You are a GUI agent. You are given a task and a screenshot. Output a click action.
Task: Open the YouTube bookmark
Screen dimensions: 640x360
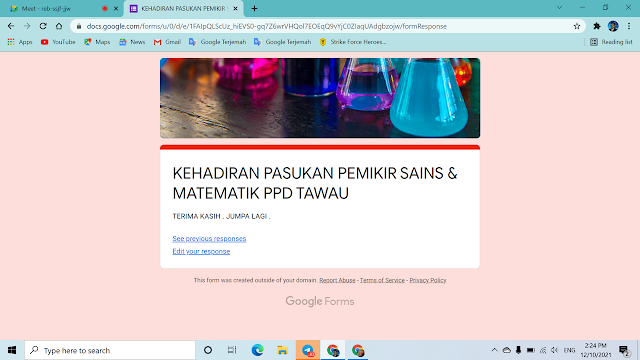pyautogui.click(x=58, y=42)
